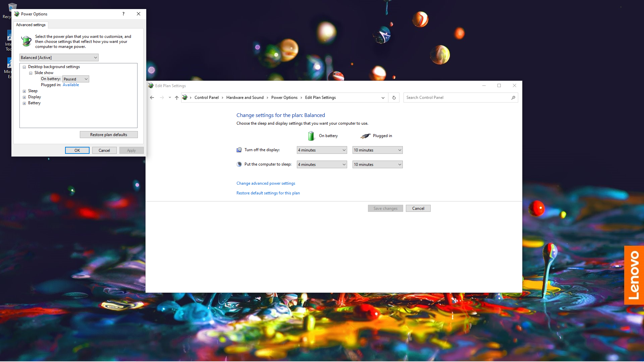Click the Back arrow in Edit Plan Settings

152,98
